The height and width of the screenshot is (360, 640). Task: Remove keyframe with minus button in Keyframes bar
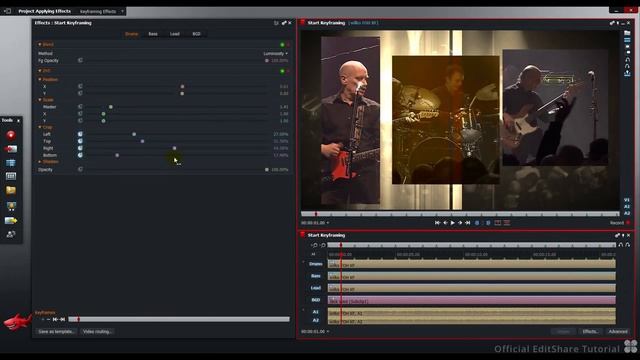[x=49, y=319]
